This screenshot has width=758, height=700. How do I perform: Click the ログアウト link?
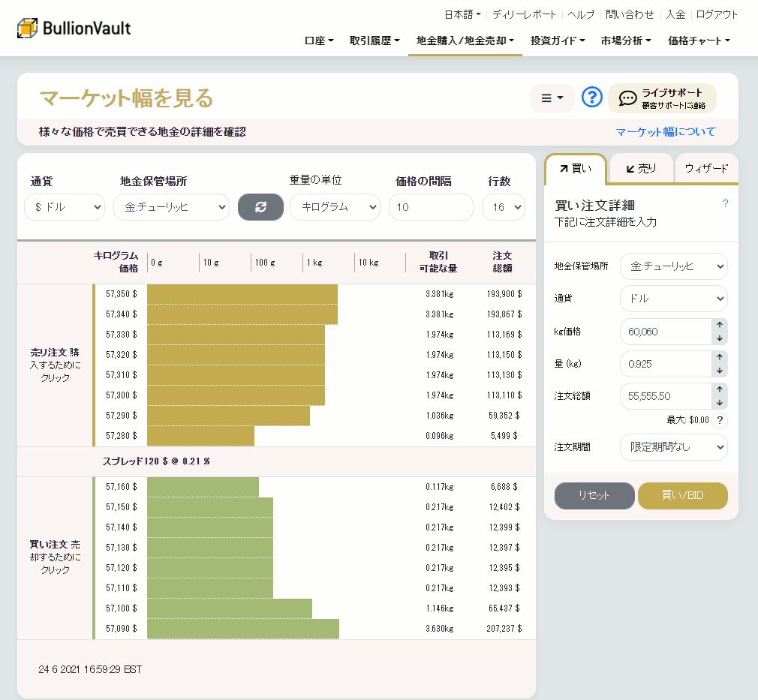click(x=717, y=14)
